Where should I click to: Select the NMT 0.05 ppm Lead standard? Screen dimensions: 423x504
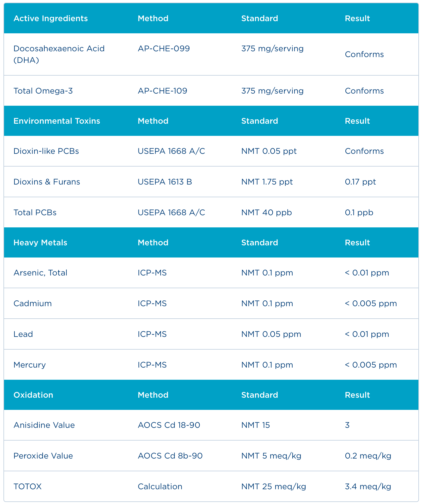point(271,334)
